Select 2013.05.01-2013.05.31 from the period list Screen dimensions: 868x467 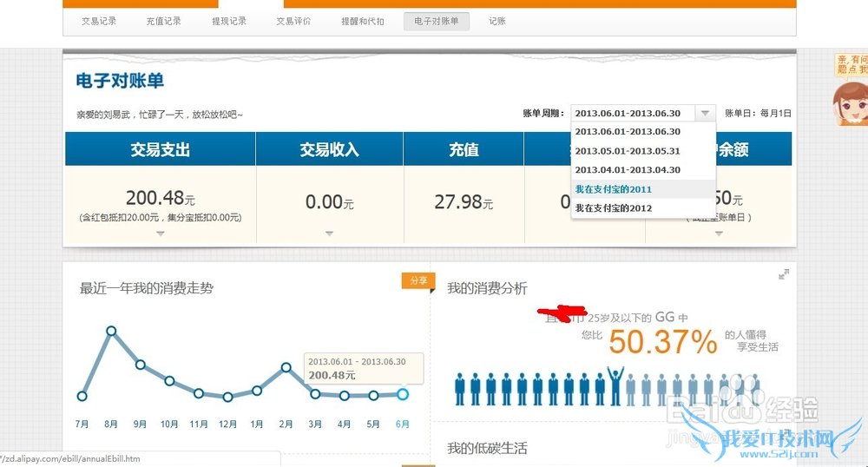coord(627,151)
